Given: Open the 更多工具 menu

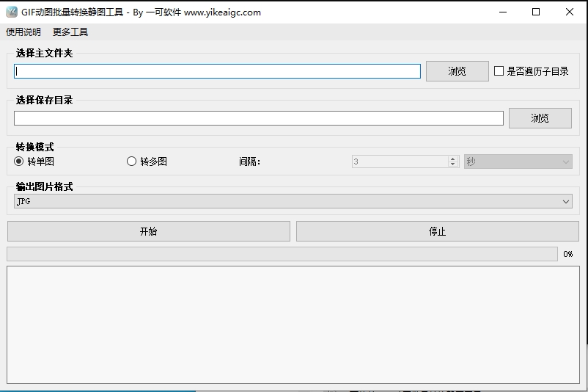Looking at the screenshot, I should pos(70,32).
